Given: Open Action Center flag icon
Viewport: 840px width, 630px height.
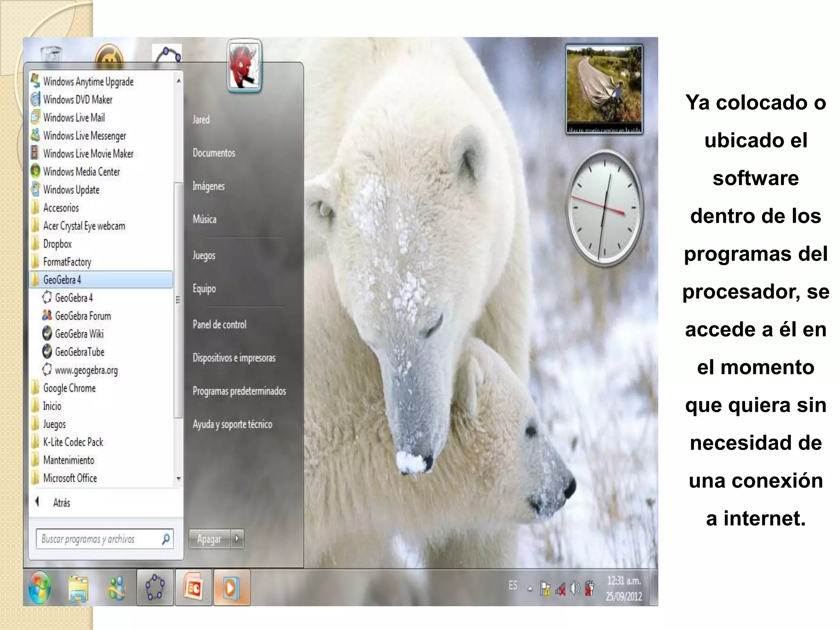Looking at the screenshot, I should coord(545,589).
